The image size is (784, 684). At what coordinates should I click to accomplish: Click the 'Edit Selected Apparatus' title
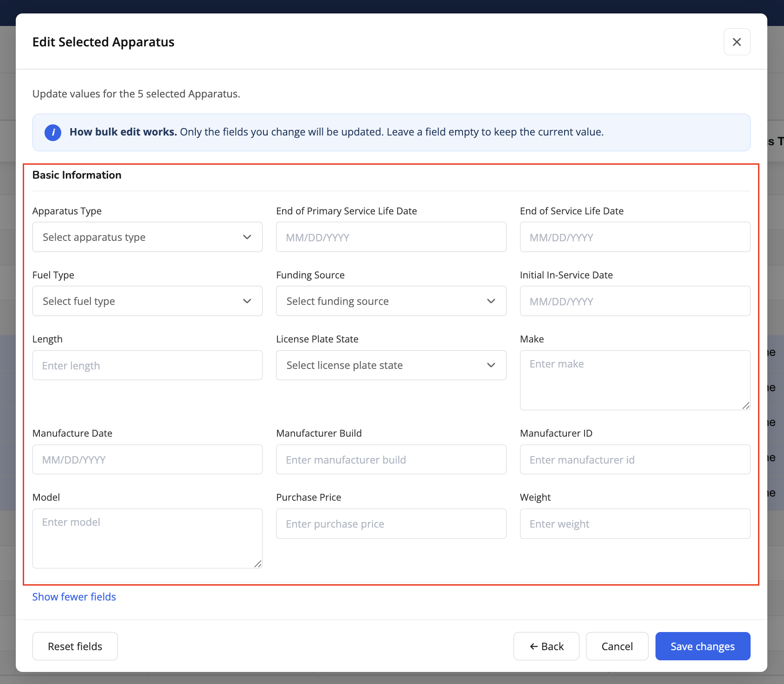click(x=103, y=42)
